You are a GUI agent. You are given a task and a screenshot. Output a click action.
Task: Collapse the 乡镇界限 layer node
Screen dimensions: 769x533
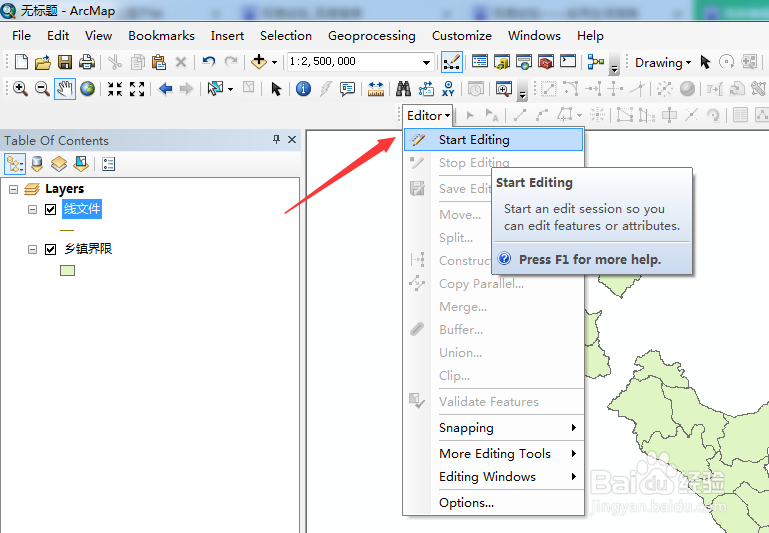(x=32, y=250)
